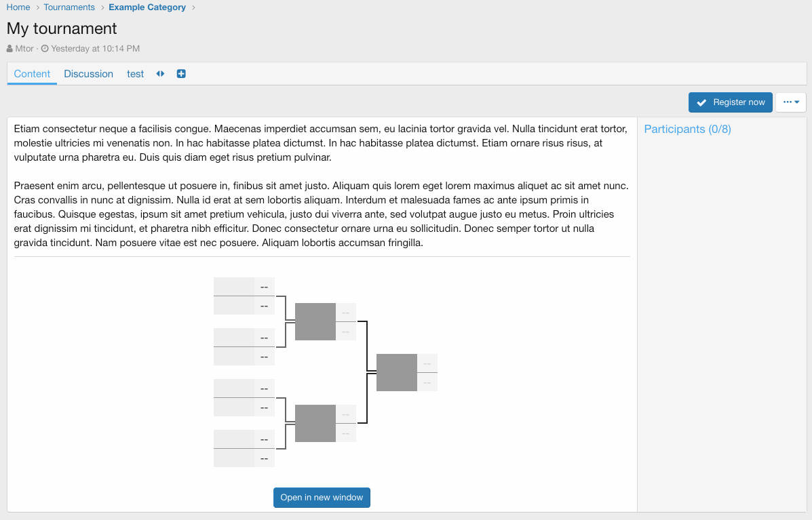Select the Content tab
The width and height of the screenshot is (812, 520).
[x=32, y=74]
